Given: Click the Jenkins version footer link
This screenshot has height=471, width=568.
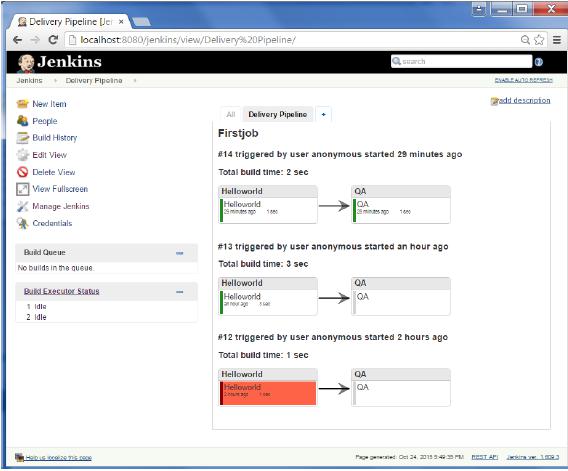Looking at the screenshot, I should click(x=532, y=457).
